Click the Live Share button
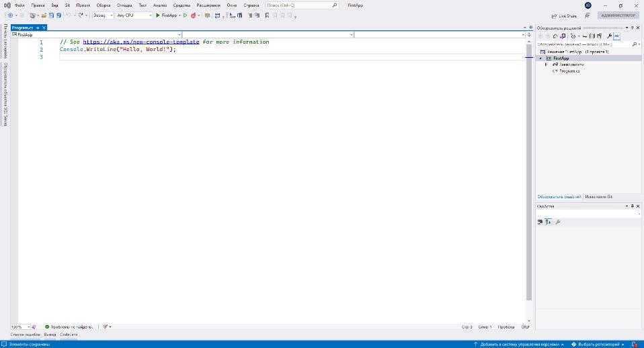Image resolution: width=644 pixels, height=348 pixels. click(x=563, y=15)
